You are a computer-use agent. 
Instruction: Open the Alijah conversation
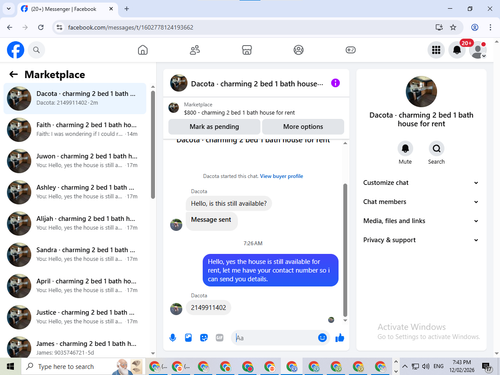pyautogui.click(x=75, y=223)
